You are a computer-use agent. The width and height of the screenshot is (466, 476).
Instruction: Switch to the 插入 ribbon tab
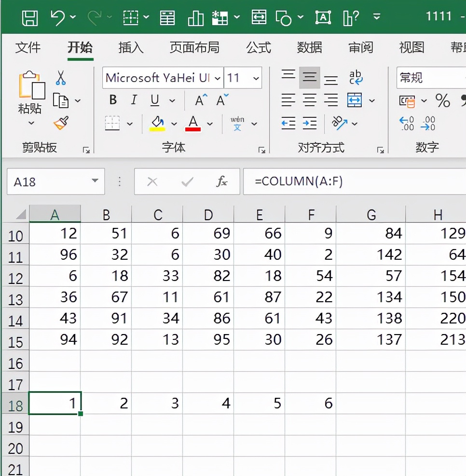131,48
